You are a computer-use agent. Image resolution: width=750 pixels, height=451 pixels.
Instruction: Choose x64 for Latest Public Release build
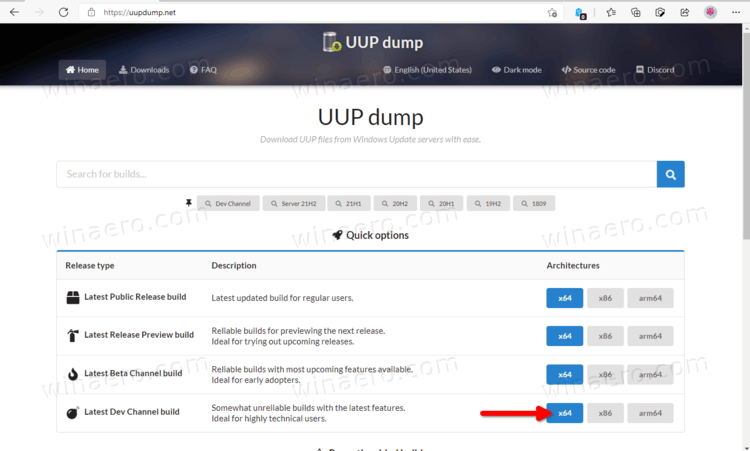click(564, 298)
